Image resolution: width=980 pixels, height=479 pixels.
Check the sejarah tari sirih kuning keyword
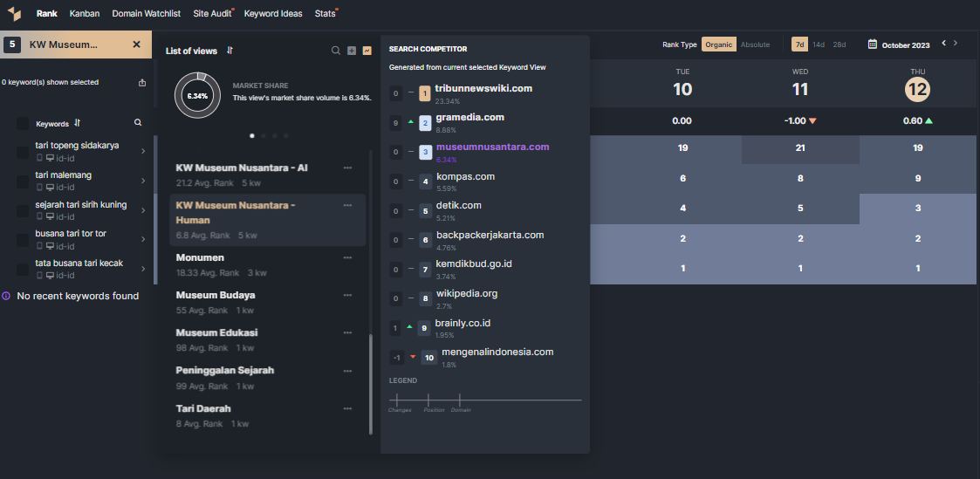(23, 210)
